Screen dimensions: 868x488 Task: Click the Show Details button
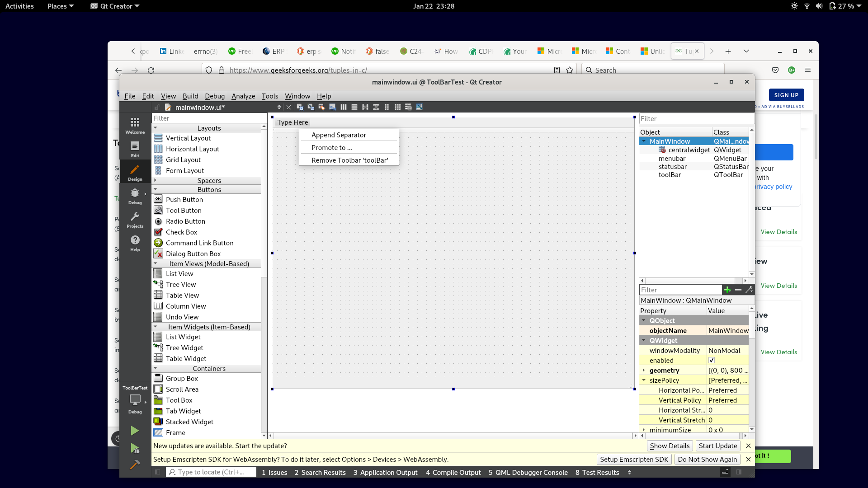click(670, 446)
